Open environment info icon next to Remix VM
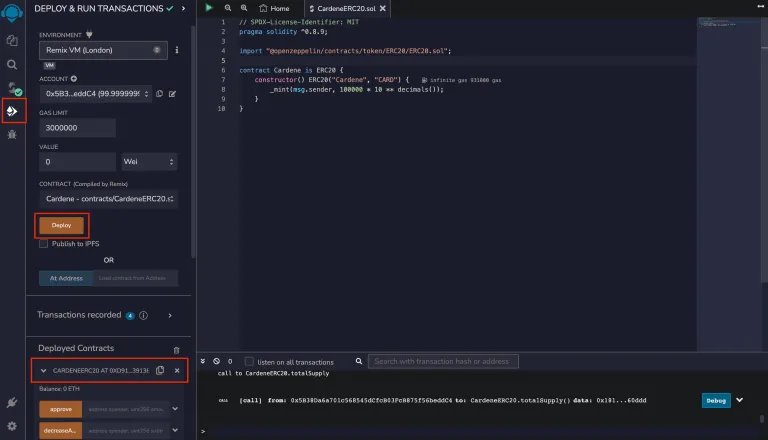This screenshot has height=440, width=768. click(x=177, y=50)
